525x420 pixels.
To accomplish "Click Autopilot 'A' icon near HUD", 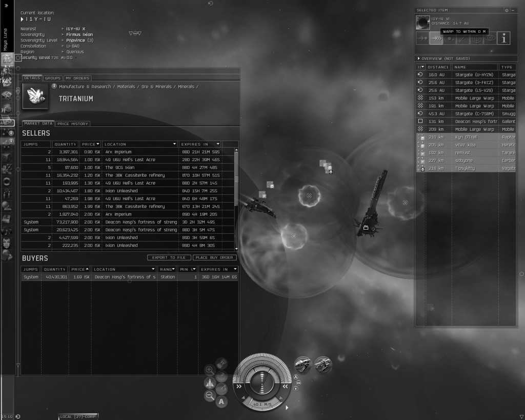I will click(221, 402).
